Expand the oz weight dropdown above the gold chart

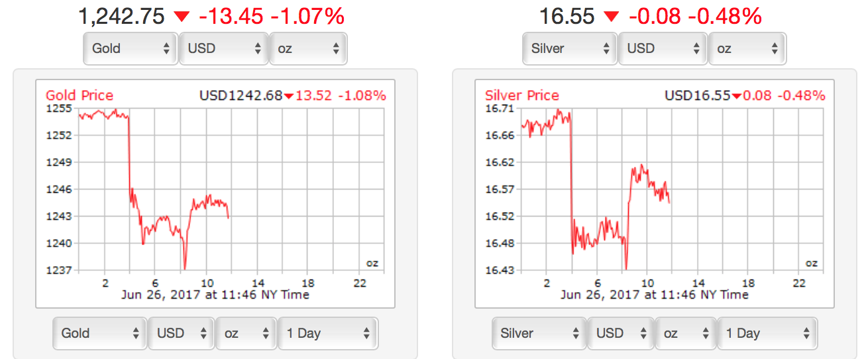coord(308,48)
